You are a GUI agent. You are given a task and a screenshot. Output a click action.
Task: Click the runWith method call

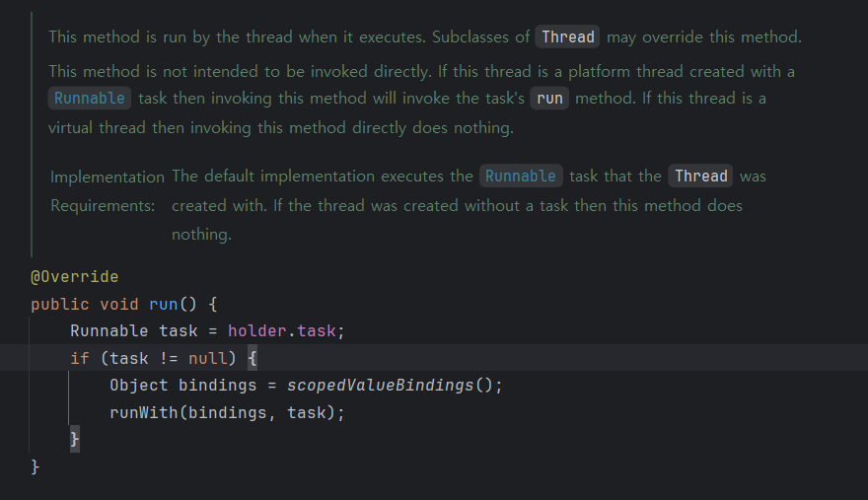point(144,412)
